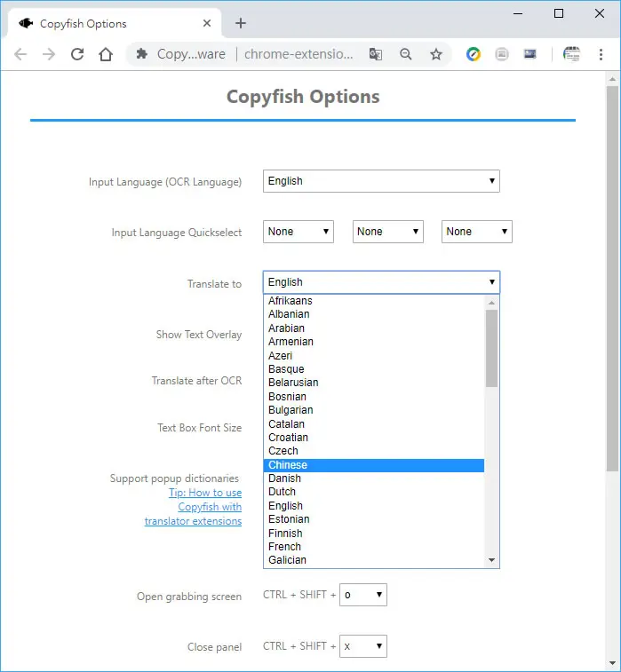Viewport: 621px width, 672px height.
Task: Choose French from the Translate to list
Action: (374, 547)
